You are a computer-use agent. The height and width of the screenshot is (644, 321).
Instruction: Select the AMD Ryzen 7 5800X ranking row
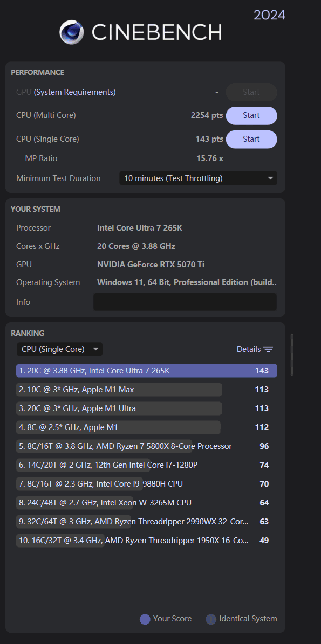click(x=147, y=446)
